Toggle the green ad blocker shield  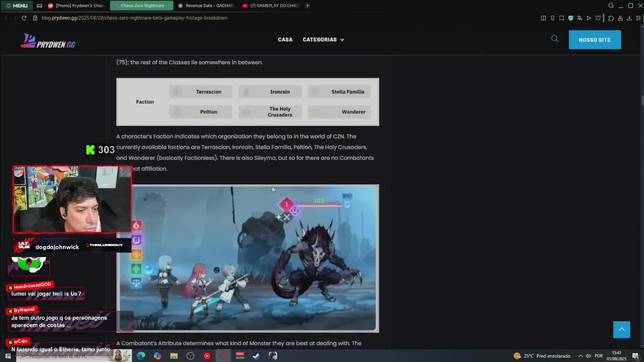[571, 18]
